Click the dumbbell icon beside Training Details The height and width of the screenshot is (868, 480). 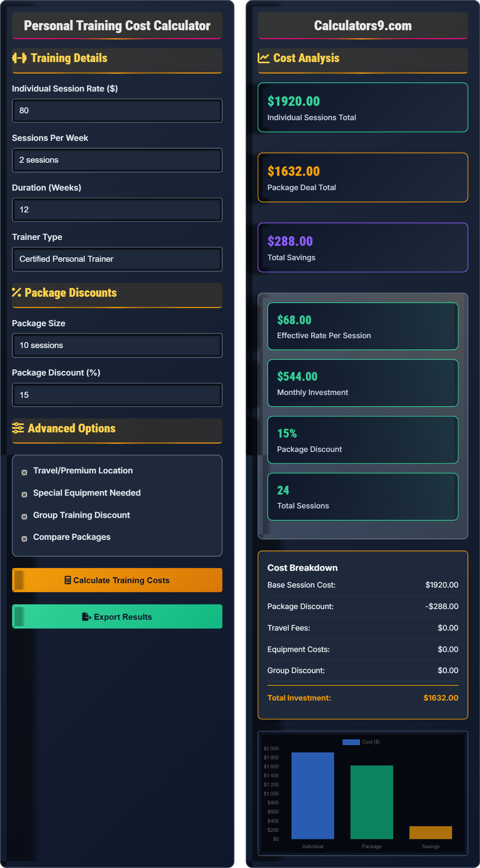click(x=19, y=58)
